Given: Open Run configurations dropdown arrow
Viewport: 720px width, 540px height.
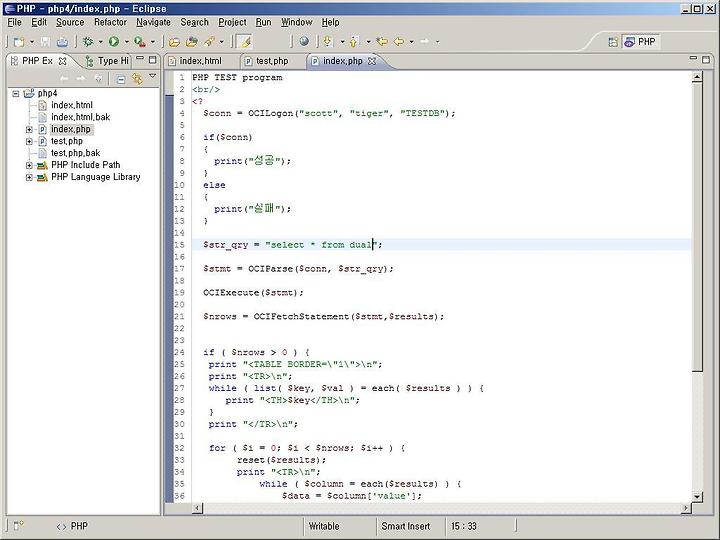Looking at the screenshot, I should pyautogui.click(x=127, y=42).
